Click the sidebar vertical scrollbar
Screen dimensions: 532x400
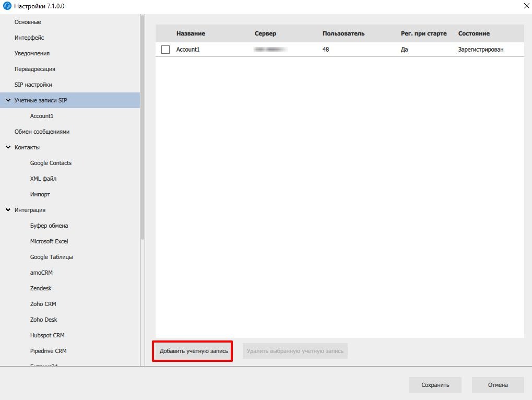tap(142, 125)
